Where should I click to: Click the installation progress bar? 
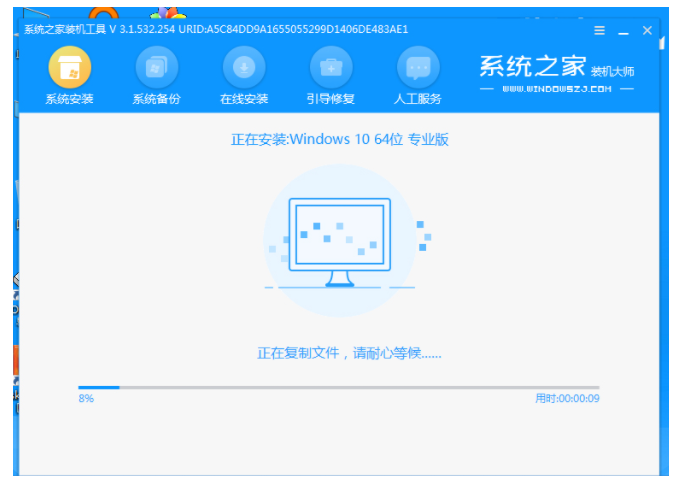[339, 387]
